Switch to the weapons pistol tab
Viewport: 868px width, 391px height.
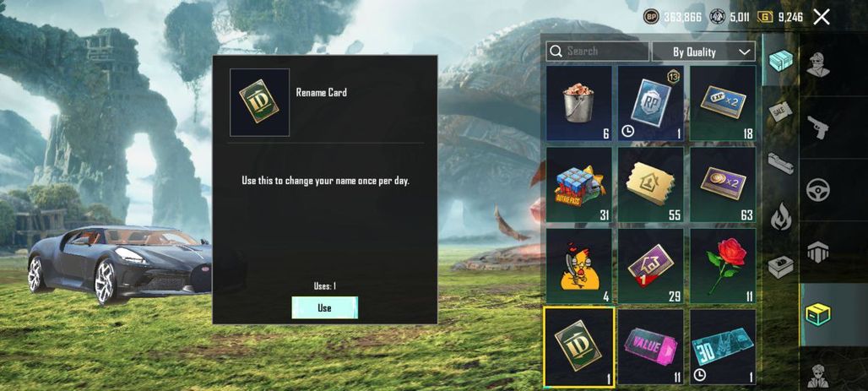(x=817, y=129)
